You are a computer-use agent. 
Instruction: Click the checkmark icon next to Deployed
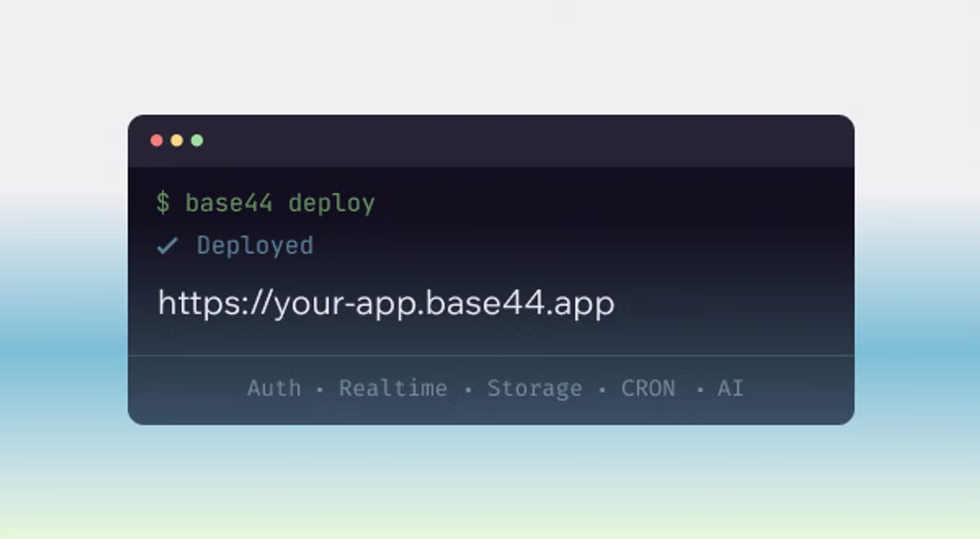click(167, 246)
